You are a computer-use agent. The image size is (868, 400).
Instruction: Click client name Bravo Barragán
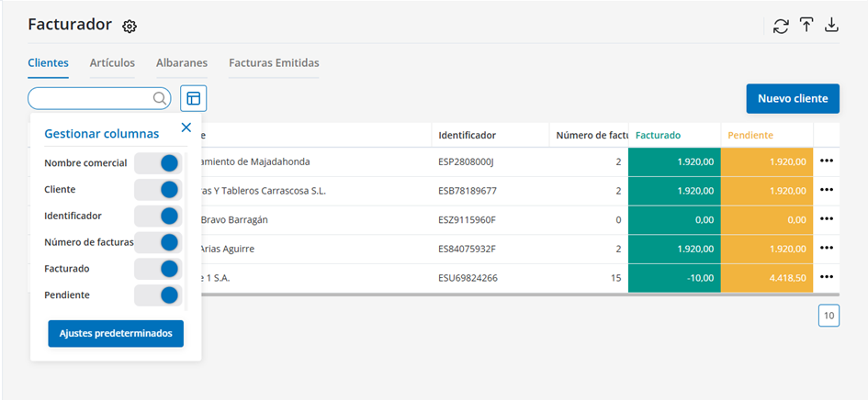tap(235, 219)
